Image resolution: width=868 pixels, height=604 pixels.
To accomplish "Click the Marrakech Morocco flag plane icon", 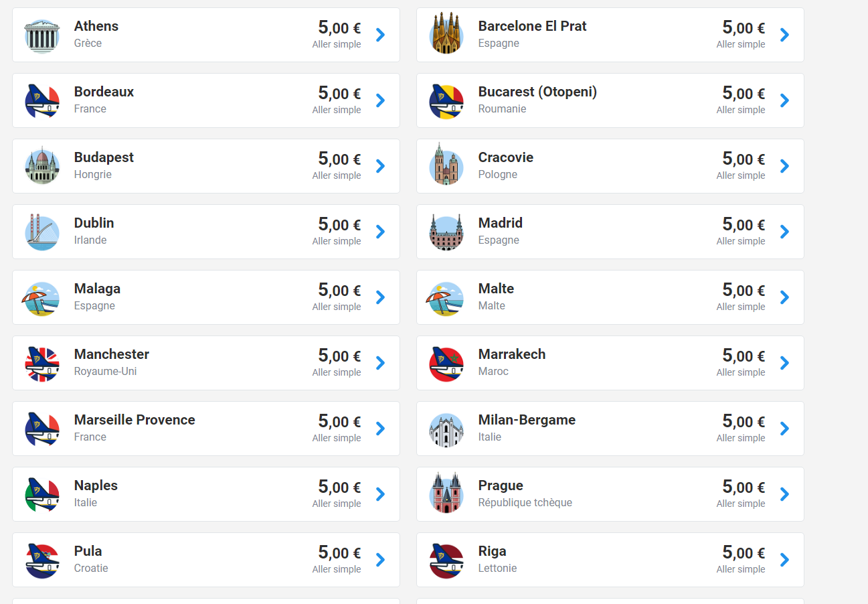I will (x=446, y=363).
